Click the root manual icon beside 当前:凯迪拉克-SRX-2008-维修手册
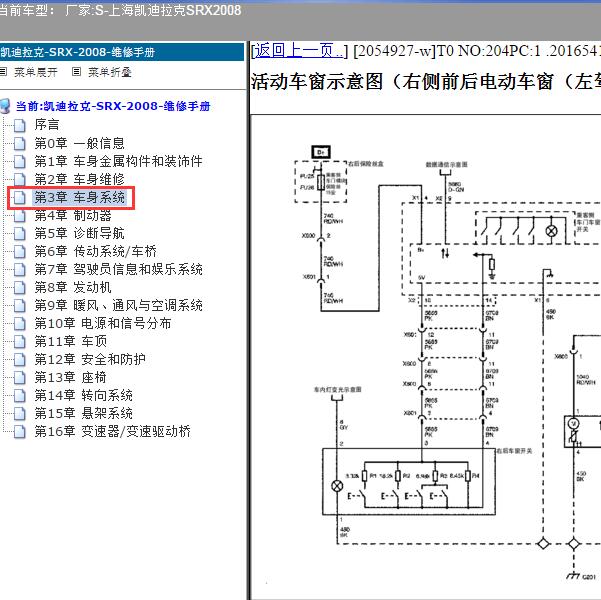The height and width of the screenshot is (600, 601). (x=5, y=106)
